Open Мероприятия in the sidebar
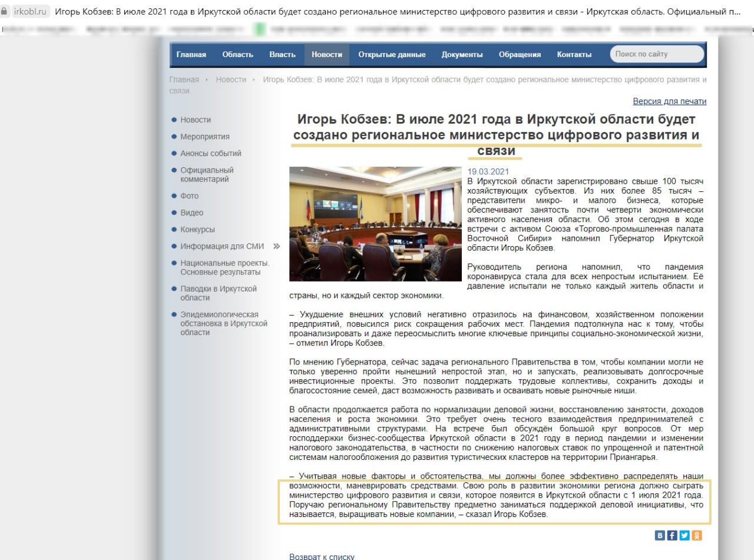This screenshot has width=754, height=560. click(205, 137)
